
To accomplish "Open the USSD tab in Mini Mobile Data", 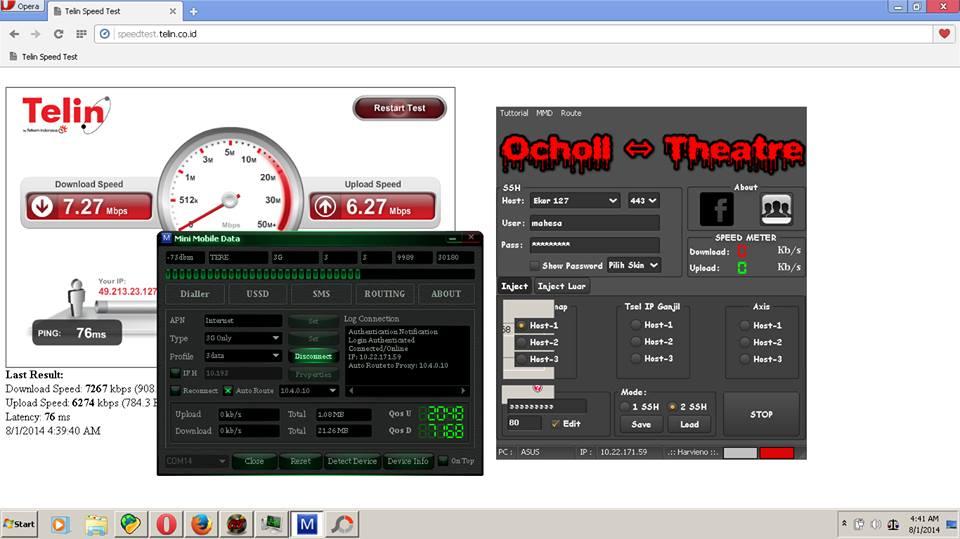I will coord(258,294).
